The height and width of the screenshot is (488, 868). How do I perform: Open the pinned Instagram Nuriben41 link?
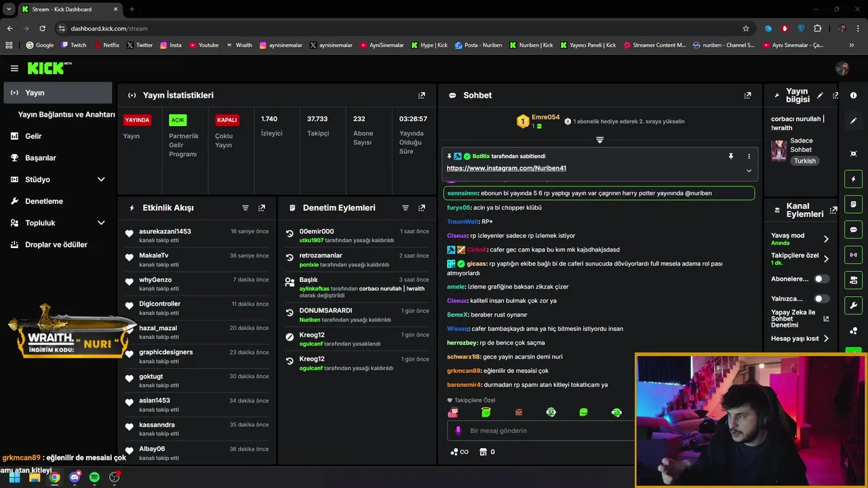(506, 168)
